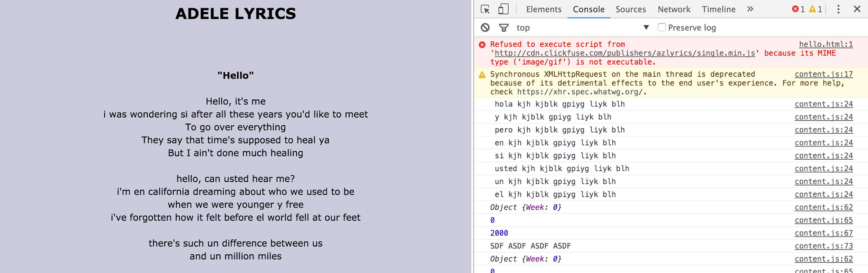Open content.js:24 link for 'pero' row
This screenshot has width=868, height=273.
pyautogui.click(x=824, y=130)
